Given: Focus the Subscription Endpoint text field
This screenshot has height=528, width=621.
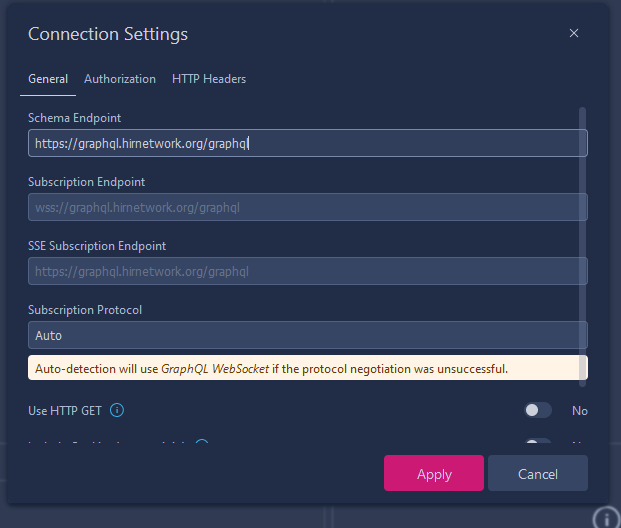Looking at the screenshot, I should click(x=307, y=207).
